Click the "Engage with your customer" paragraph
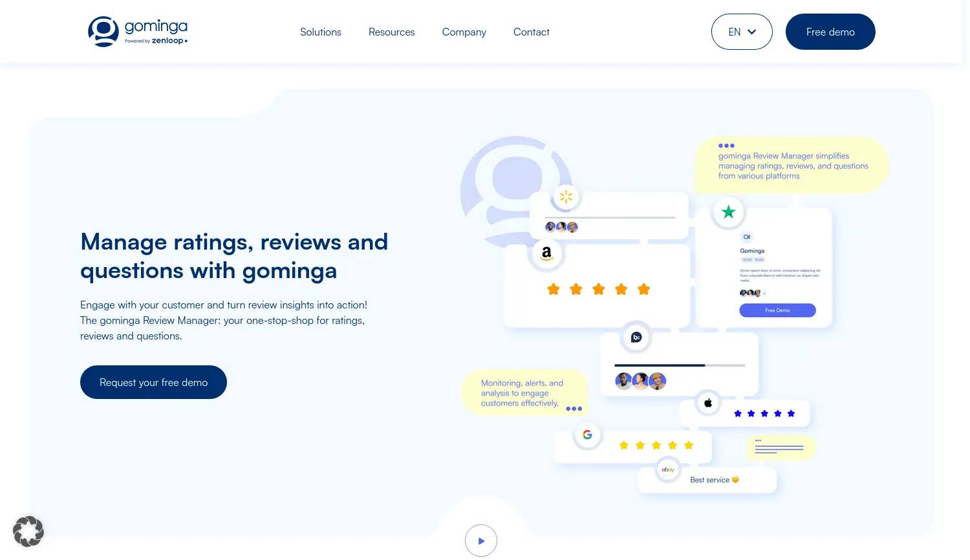Screen dimensions: 970x560 coord(224,320)
